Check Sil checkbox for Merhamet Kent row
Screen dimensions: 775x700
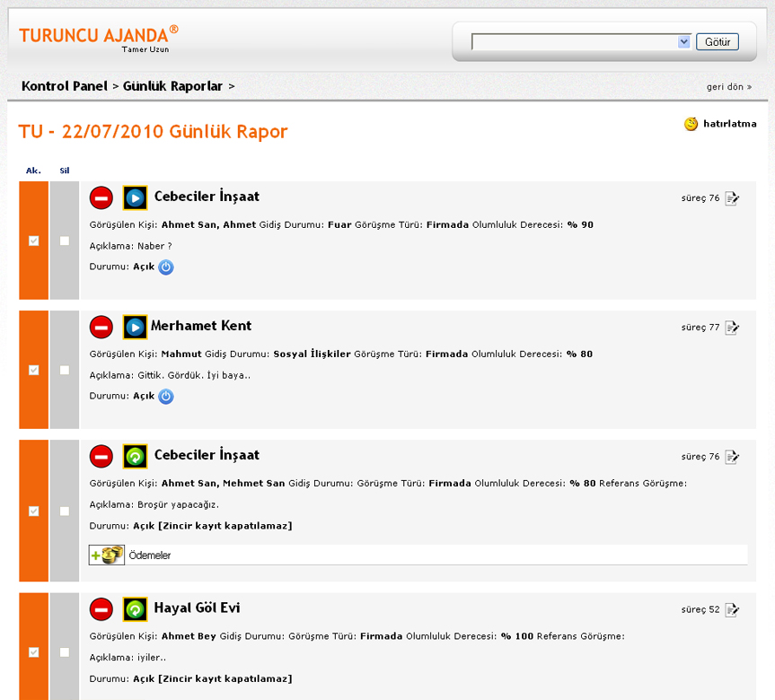pos(65,370)
